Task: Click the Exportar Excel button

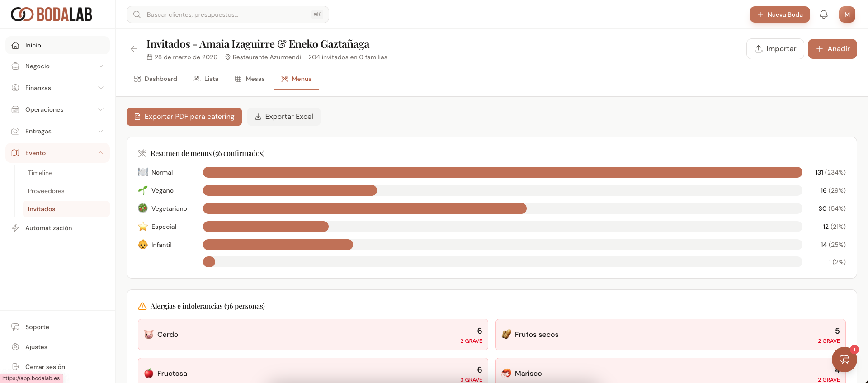Action: point(284,117)
